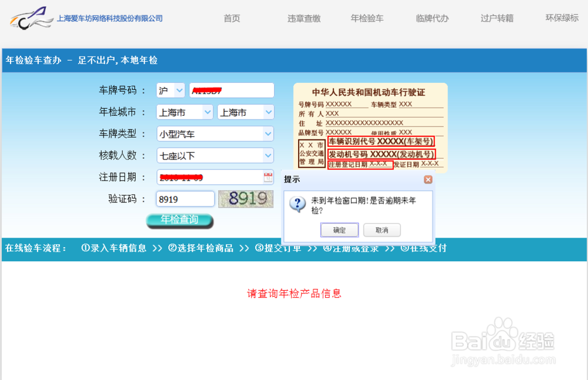Screen dimensions: 588x380
Task: Click the question mark icon in the dialog
Action: click(x=298, y=205)
